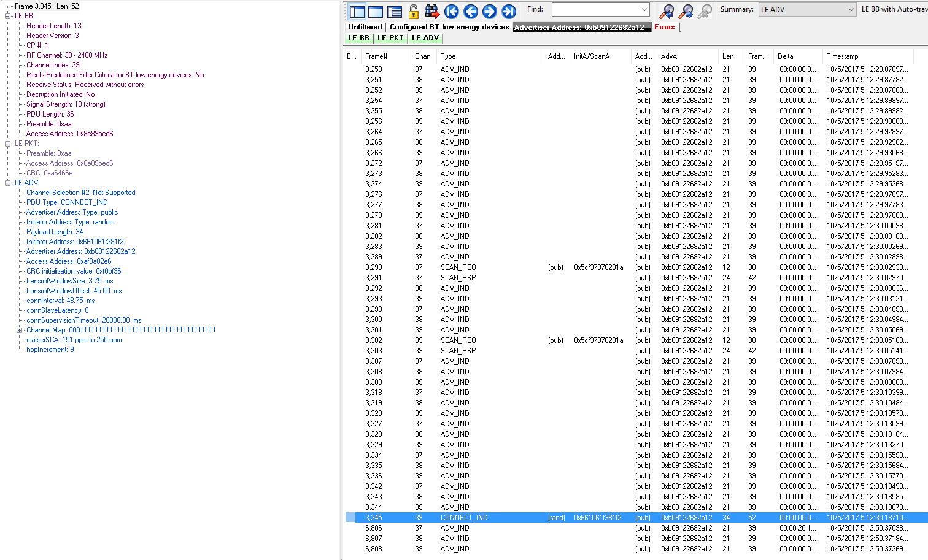Click the binoculars go-to-frame icon

pos(432,11)
